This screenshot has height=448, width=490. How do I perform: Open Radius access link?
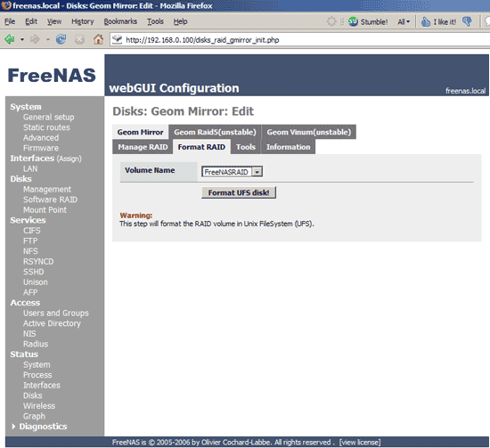(x=36, y=344)
